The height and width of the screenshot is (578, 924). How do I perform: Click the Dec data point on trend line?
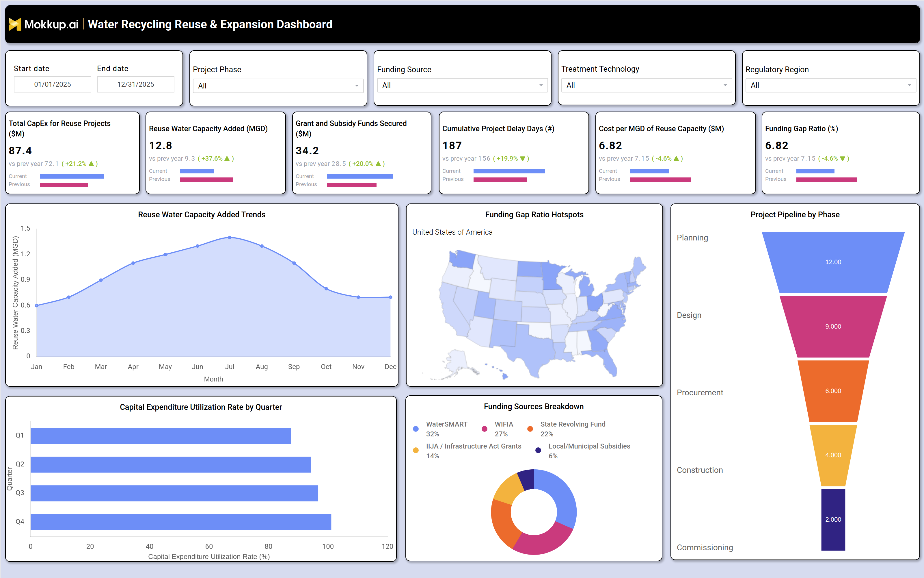391,297
